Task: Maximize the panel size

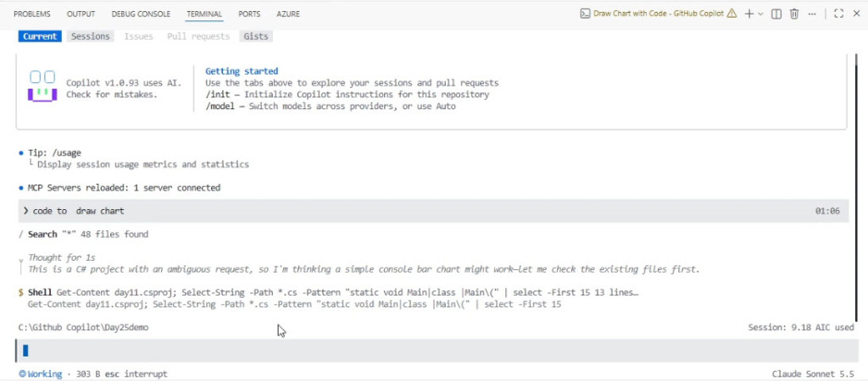Action: (838, 14)
